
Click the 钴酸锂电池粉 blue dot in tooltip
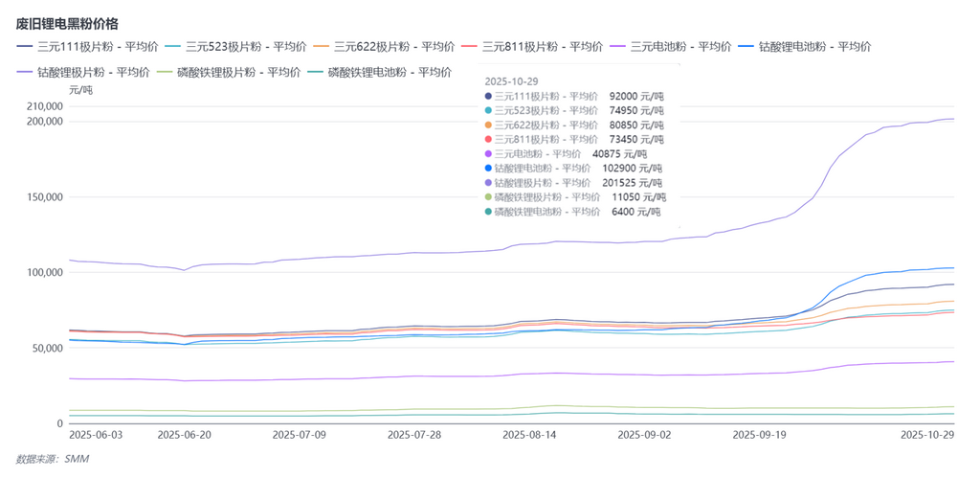pos(488,169)
